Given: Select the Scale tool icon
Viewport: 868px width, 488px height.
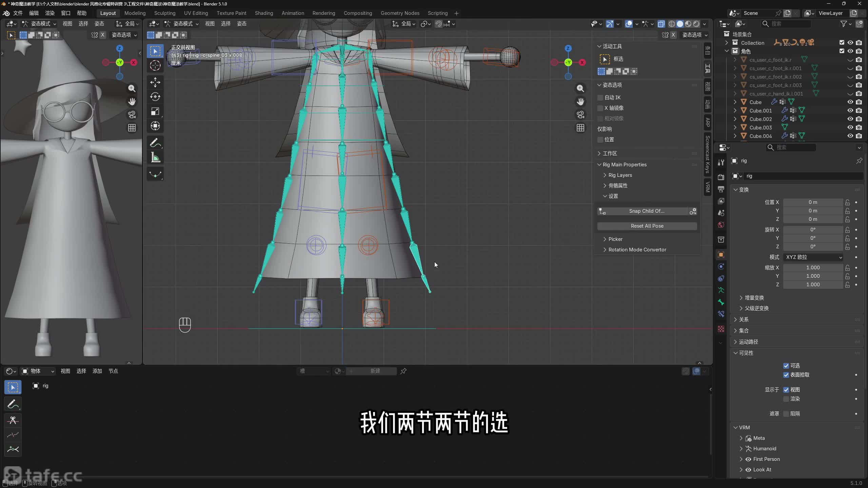Looking at the screenshot, I should pyautogui.click(x=155, y=111).
